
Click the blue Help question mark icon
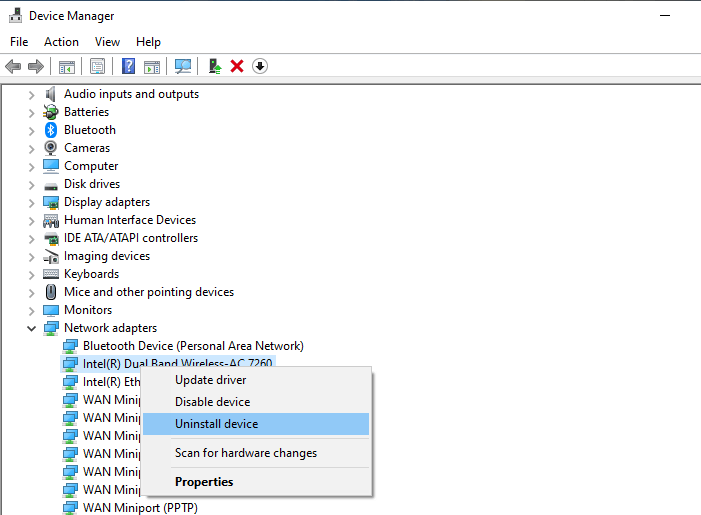pyautogui.click(x=129, y=66)
